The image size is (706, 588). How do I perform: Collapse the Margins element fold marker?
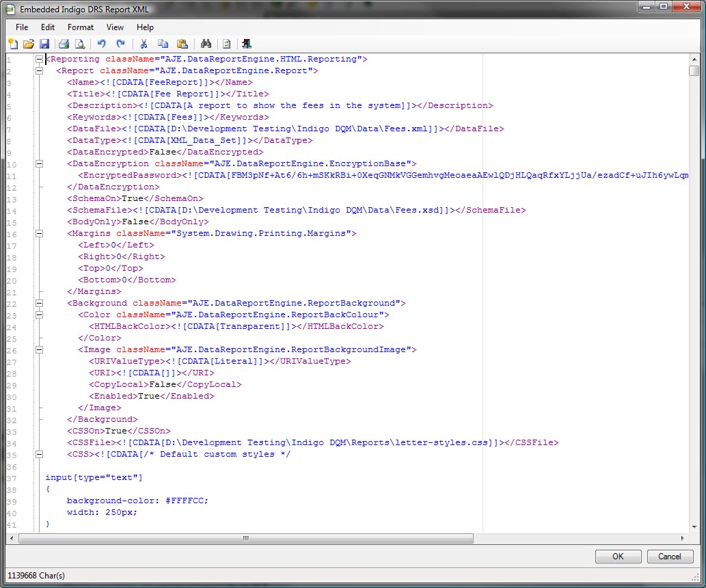[39, 234]
